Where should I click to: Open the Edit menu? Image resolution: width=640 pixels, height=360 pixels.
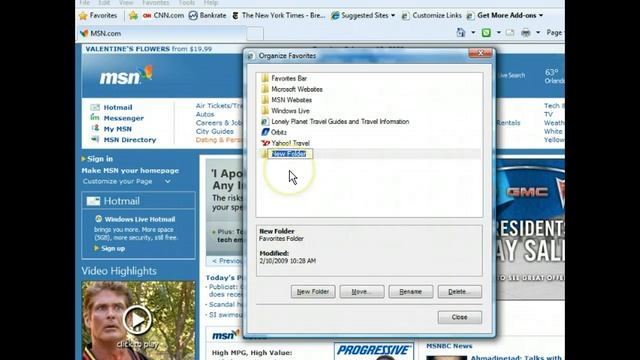104,3
